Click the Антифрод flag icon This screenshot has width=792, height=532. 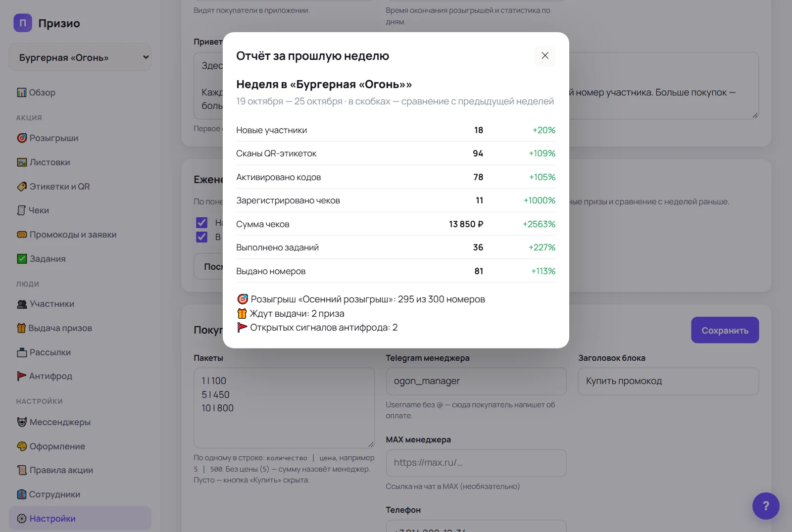21,376
